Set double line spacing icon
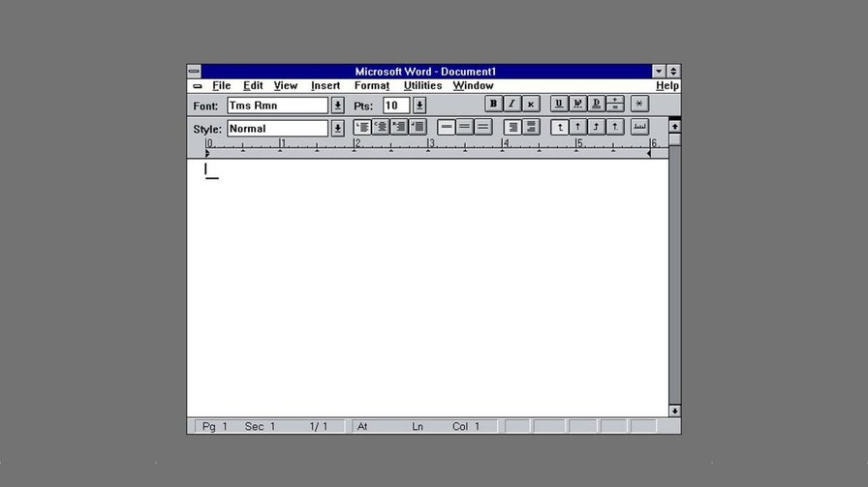The width and height of the screenshot is (868, 487). click(482, 127)
